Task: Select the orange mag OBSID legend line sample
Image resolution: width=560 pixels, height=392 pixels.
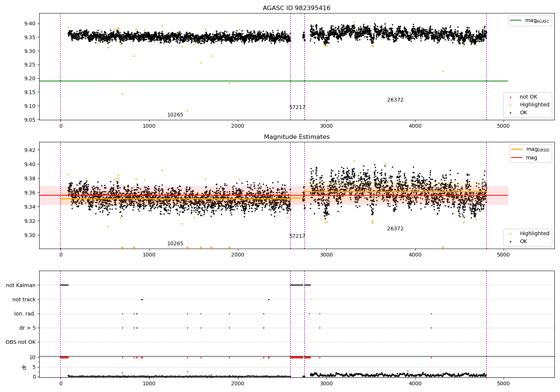Action: [x=517, y=149]
